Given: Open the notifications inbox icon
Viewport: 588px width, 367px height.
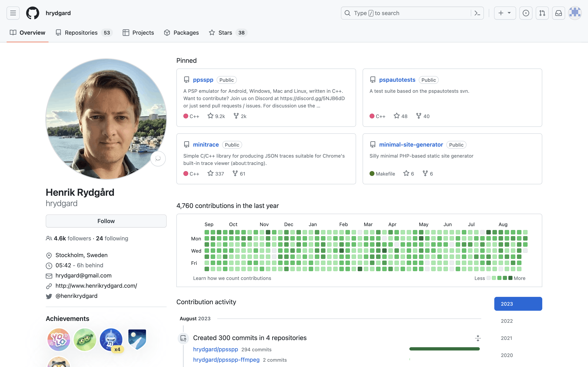Looking at the screenshot, I should point(558,13).
